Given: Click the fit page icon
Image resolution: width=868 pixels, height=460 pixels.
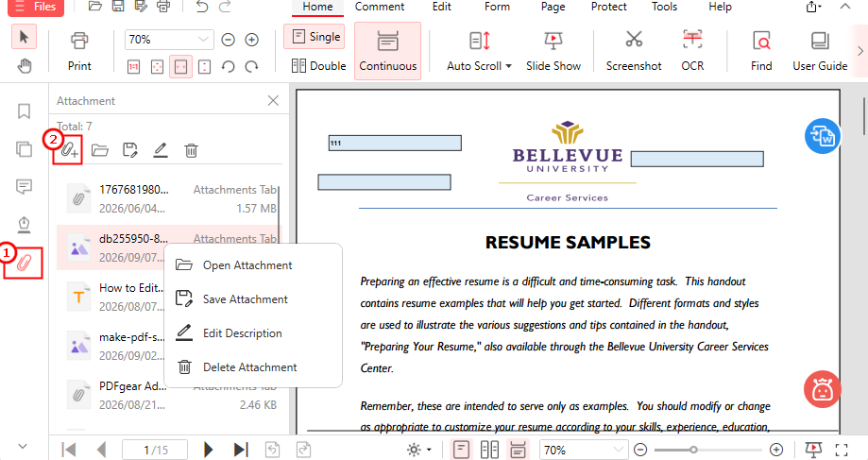Looking at the screenshot, I should 157,67.
